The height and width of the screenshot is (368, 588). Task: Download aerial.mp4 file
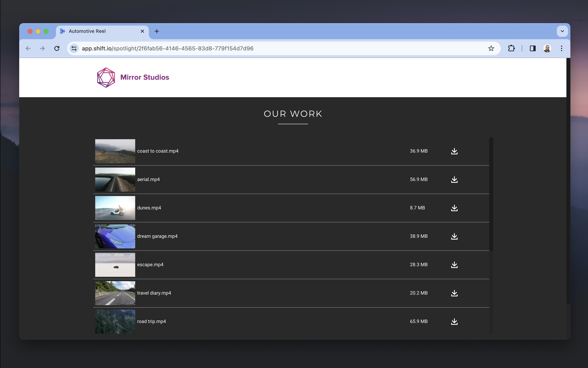pyautogui.click(x=454, y=180)
